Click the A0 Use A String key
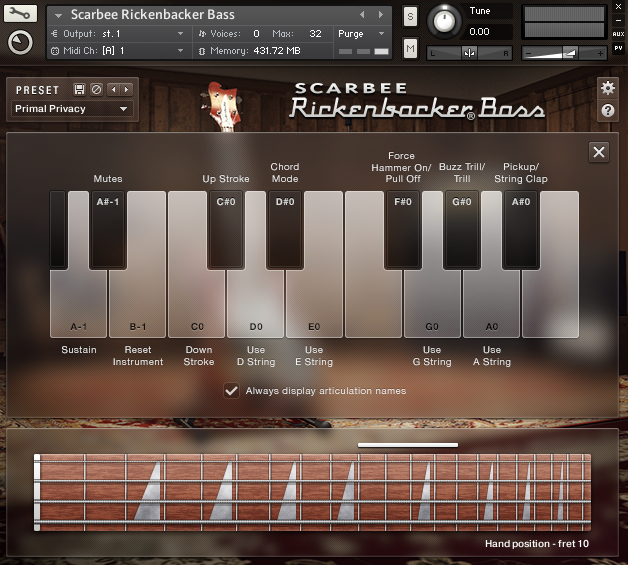Screen dimensions: 628x565 [491, 304]
